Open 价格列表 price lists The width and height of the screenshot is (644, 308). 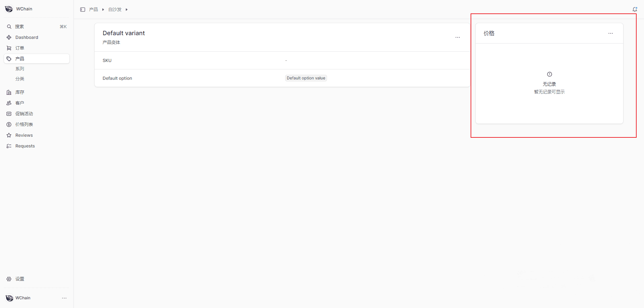coord(24,124)
